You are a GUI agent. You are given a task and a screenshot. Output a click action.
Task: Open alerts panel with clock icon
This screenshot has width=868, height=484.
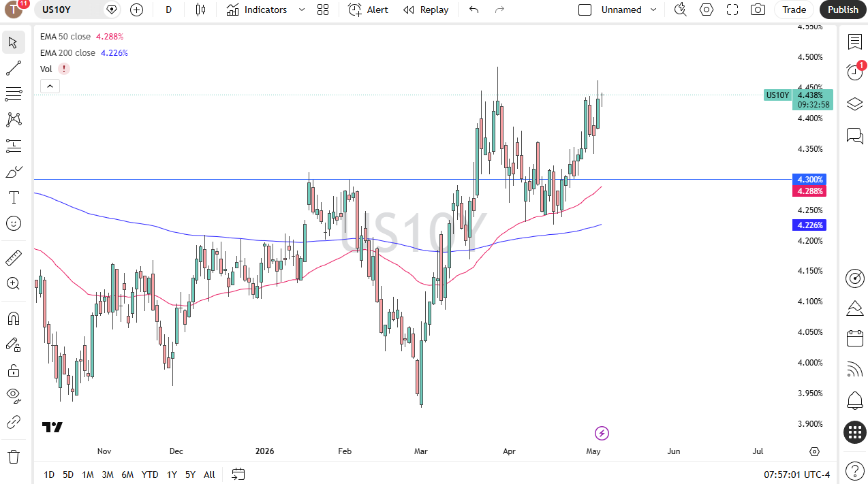tap(854, 71)
